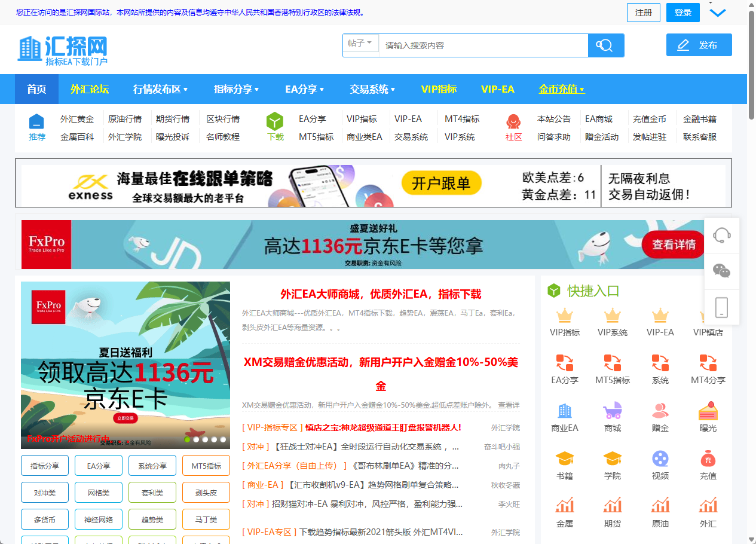The height and width of the screenshot is (544, 756).
Task: Open the 视频 videos icon
Action: [x=660, y=459]
